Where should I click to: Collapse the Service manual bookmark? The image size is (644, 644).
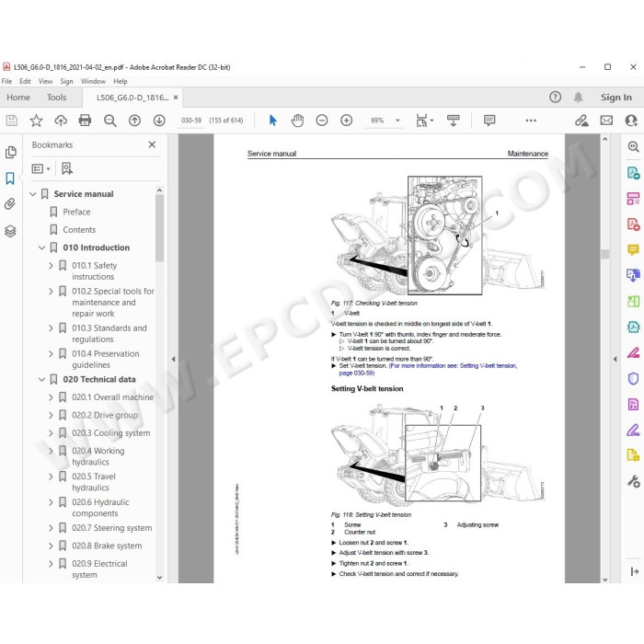[33, 194]
